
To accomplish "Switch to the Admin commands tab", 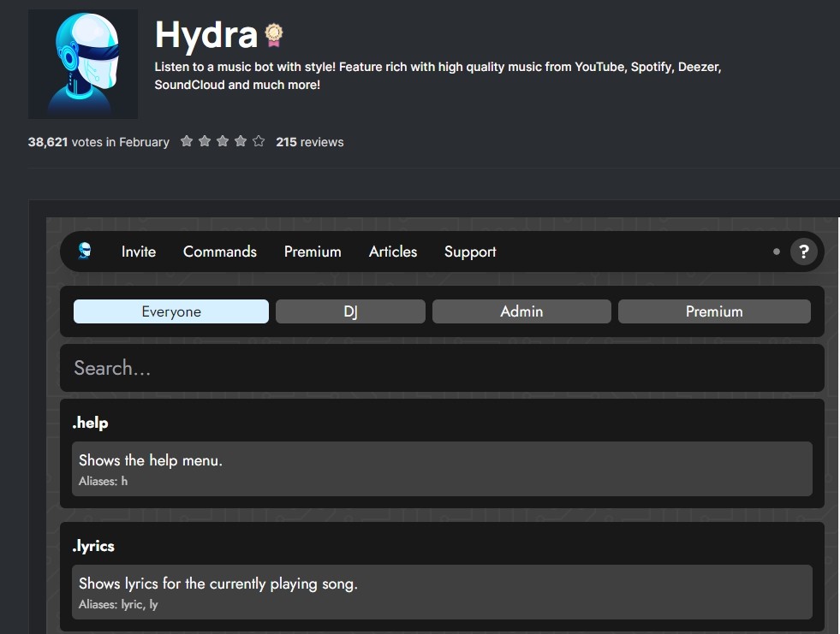I will (x=521, y=311).
